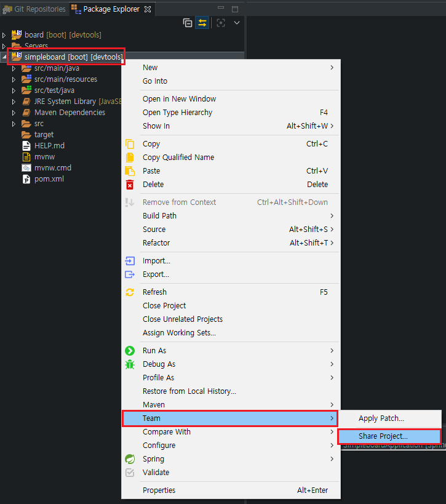The height and width of the screenshot is (504, 446).
Task: Click Paste in the context menu
Action: 231,170
